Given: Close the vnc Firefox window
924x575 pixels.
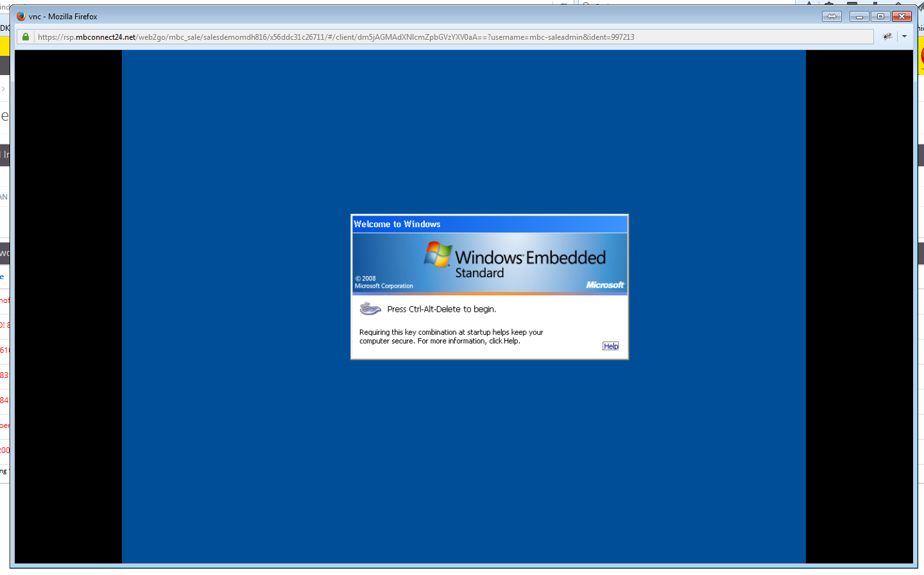Looking at the screenshot, I should [x=902, y=16].
